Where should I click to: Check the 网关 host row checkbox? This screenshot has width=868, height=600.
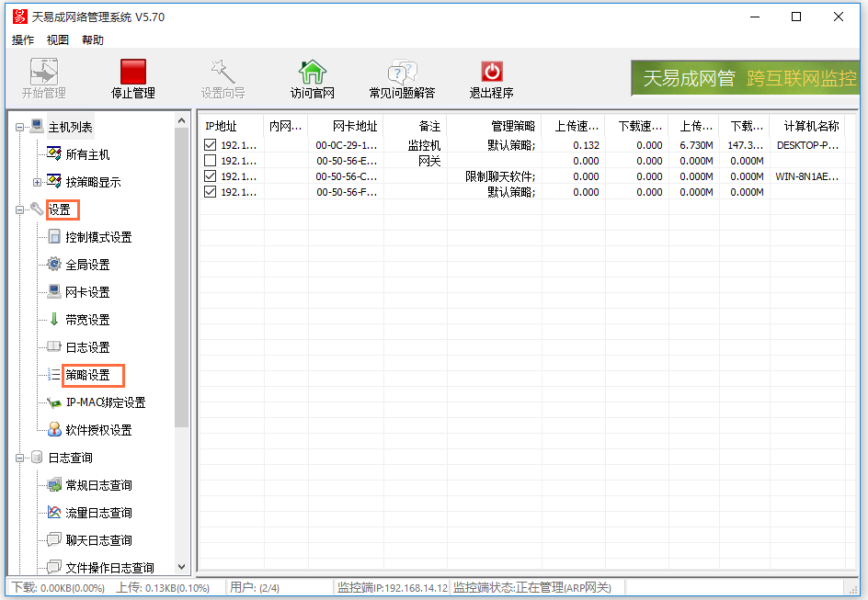pos(210,161)
